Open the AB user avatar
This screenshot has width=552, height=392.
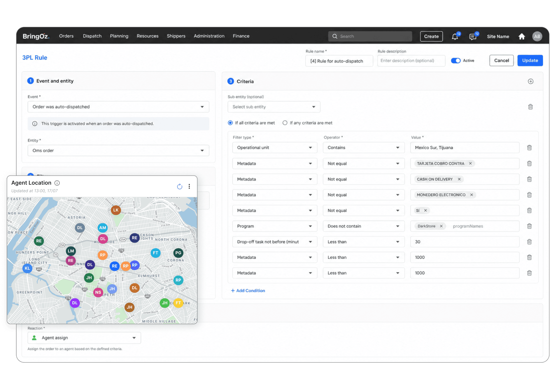(x=537, y=36)
